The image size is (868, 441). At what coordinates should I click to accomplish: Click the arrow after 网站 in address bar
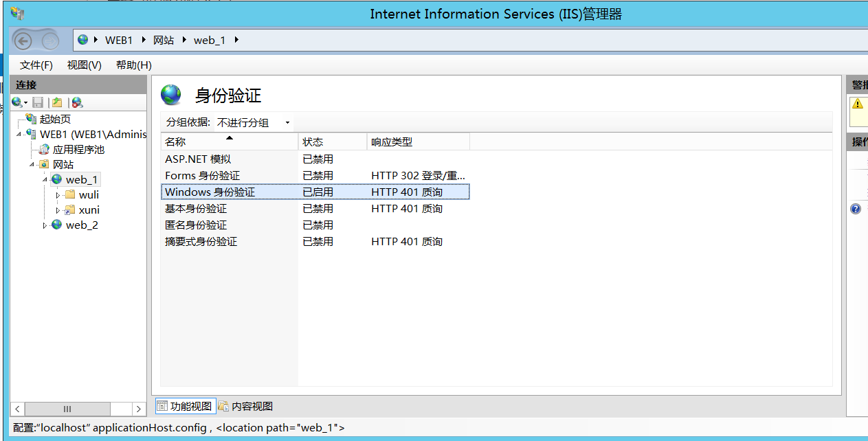tap(184, 40)
